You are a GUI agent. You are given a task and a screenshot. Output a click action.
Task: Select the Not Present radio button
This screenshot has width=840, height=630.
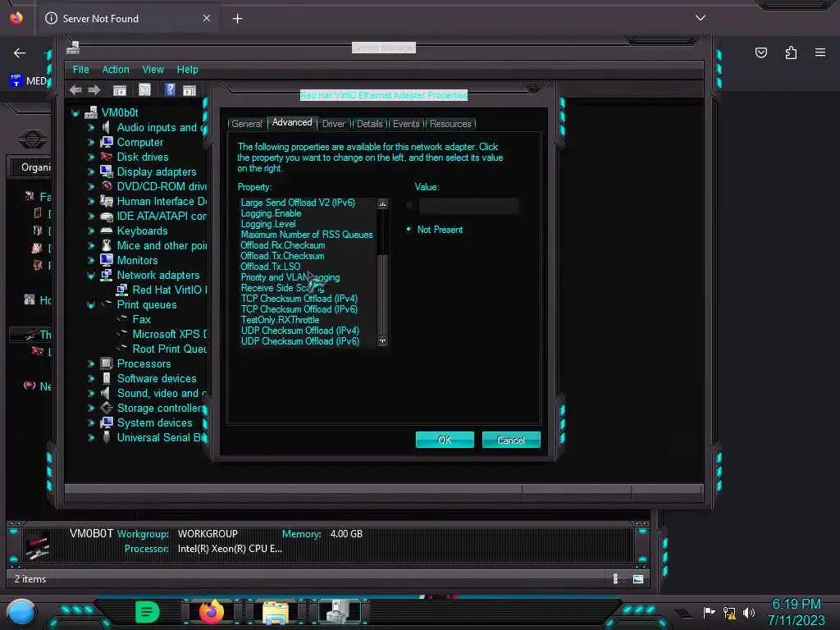(x=409, y=230)
